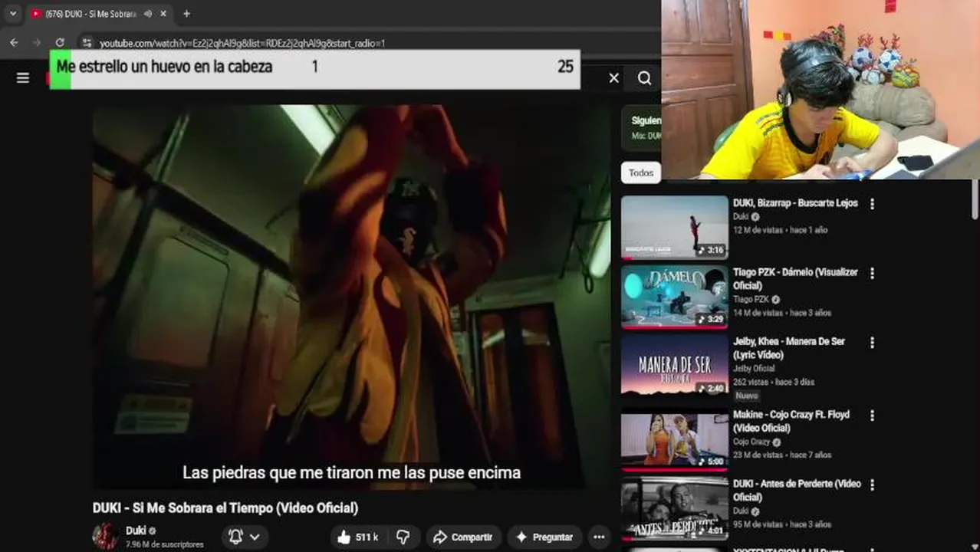Click title DUKI - Antes de Perderte

coord(797,491)
